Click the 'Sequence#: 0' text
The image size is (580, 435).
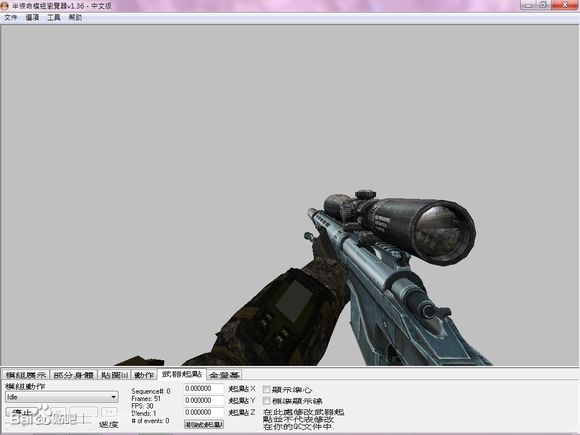(x=151, y=391)
